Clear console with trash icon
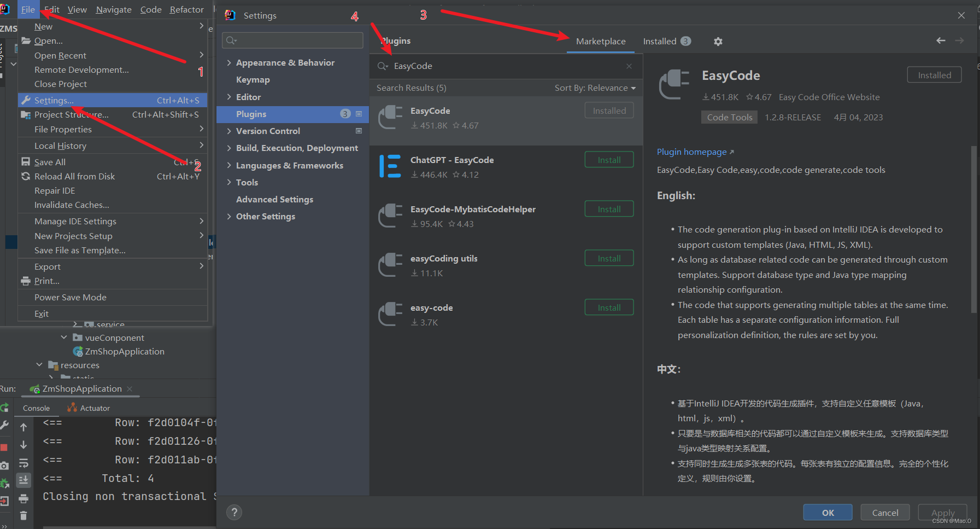The image size is (980, 529). 24,515
